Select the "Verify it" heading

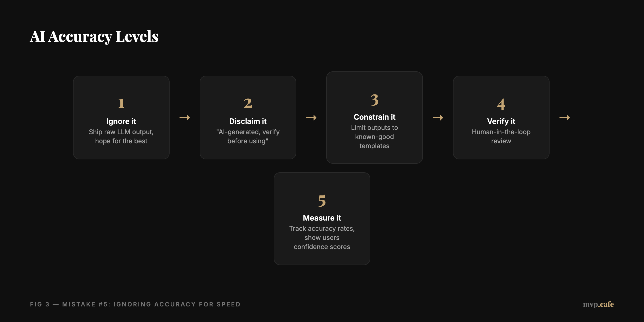tap(501, 121)
